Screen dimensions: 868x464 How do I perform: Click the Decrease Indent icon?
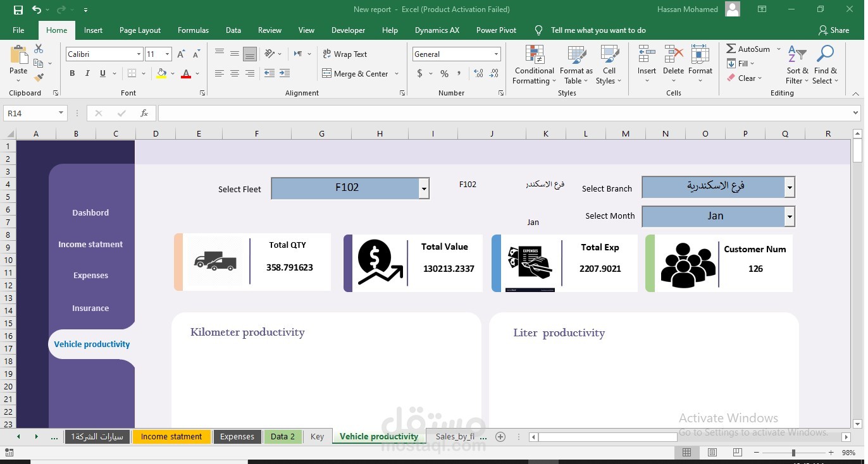click(x=270, y=73)
